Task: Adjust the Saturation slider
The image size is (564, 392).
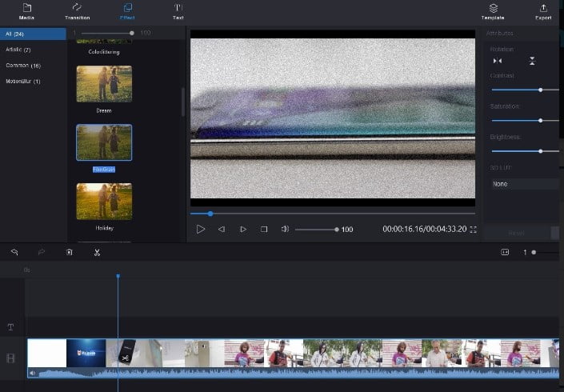Action: pyautogui.click(x=525, y=121)
